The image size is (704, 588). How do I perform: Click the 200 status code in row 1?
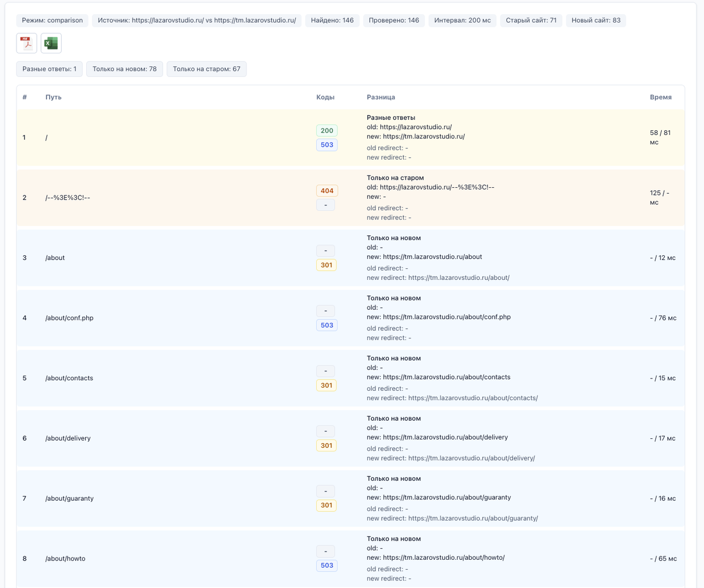click(x=327, y=130)
